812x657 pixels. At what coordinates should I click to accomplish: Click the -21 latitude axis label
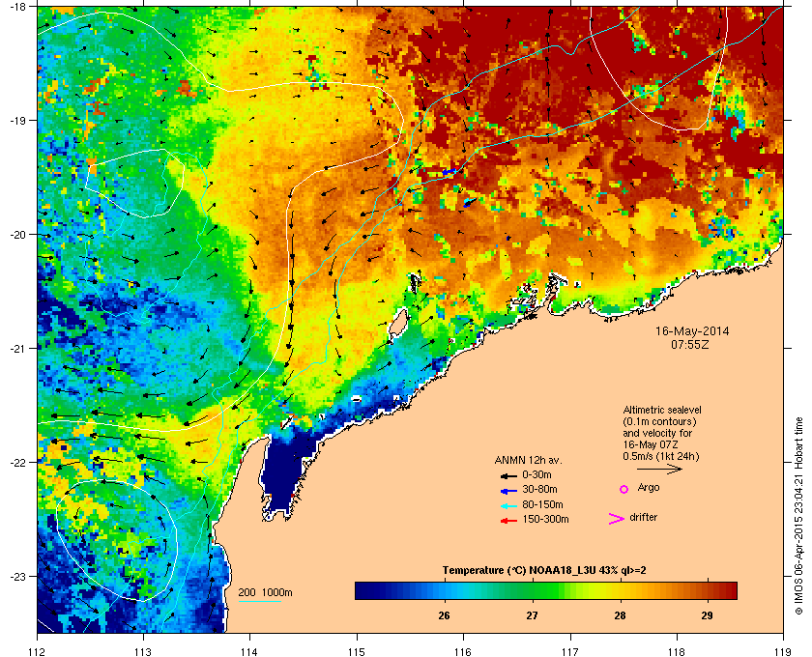pyautogui.click(x=20, y=349)
